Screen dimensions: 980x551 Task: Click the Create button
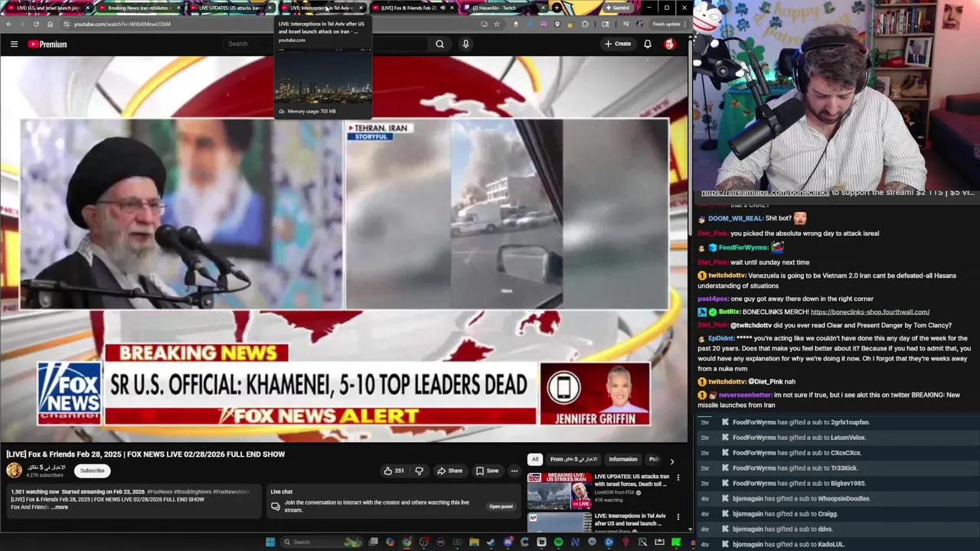(x=618, y=44)
